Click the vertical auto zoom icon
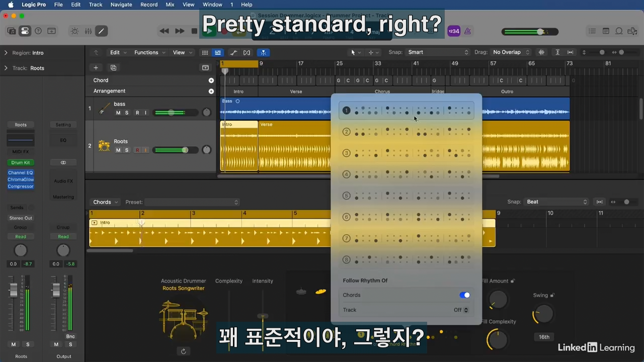Image resolution: width=644 pixels, height=362 pixels. tap(557, 52)
